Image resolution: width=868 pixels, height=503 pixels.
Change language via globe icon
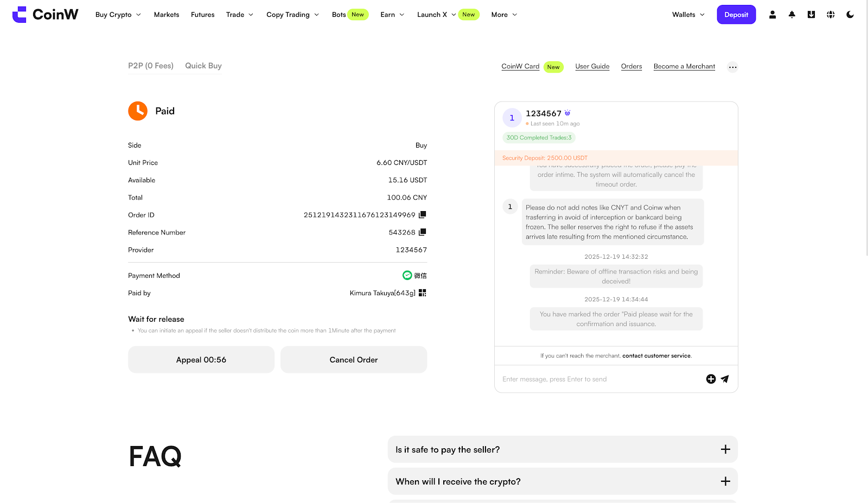831,15
